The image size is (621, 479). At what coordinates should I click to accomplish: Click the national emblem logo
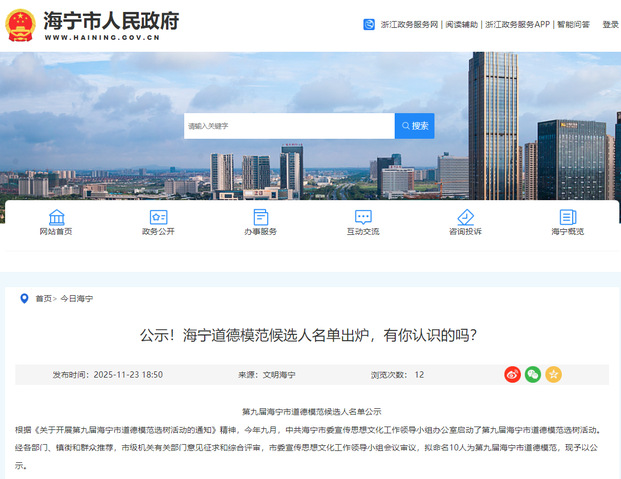pyautogui.click(x=20, y=25)
